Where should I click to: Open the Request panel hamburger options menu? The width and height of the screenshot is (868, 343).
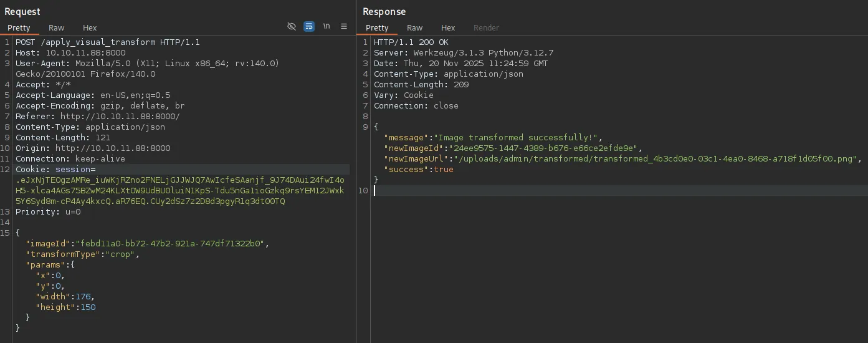(344, 26)
